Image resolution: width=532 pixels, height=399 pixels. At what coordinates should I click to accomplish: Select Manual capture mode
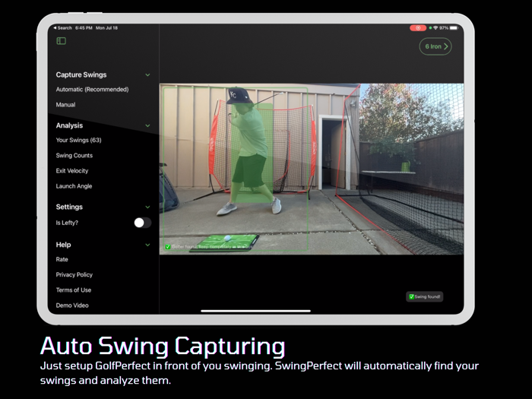coord(65,105)
